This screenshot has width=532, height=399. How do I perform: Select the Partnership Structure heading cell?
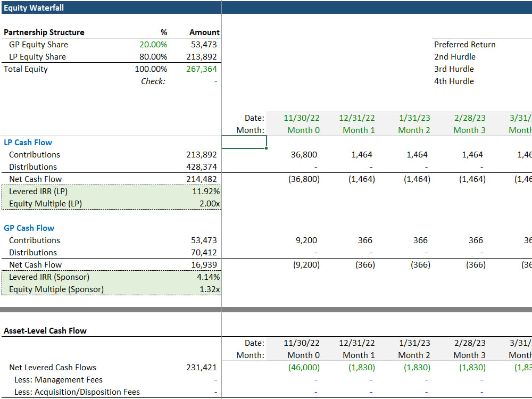[x=44, y=32]
